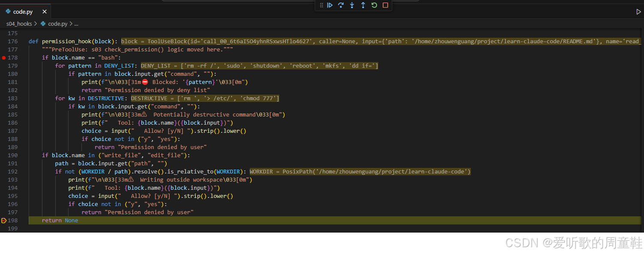Click line number 179

point(13,66)
